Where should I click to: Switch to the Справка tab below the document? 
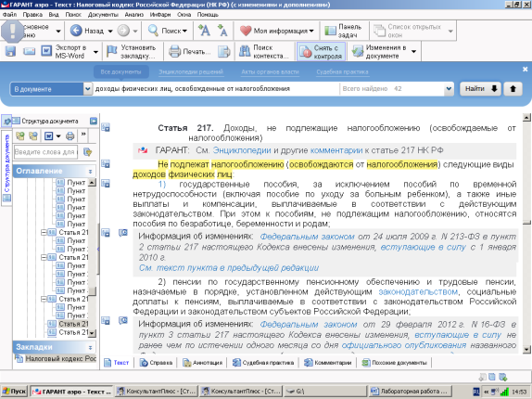(156, 363)
